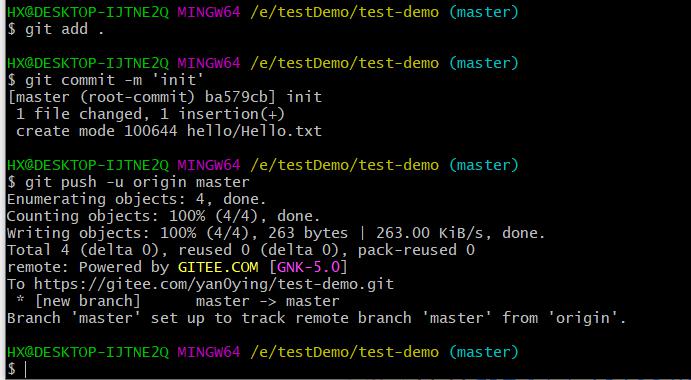The width and height of the screenshot is (691, 380).
Task: Click the git commit -m 'init' command
Action: pyautogui.click(x=115, y=80)
